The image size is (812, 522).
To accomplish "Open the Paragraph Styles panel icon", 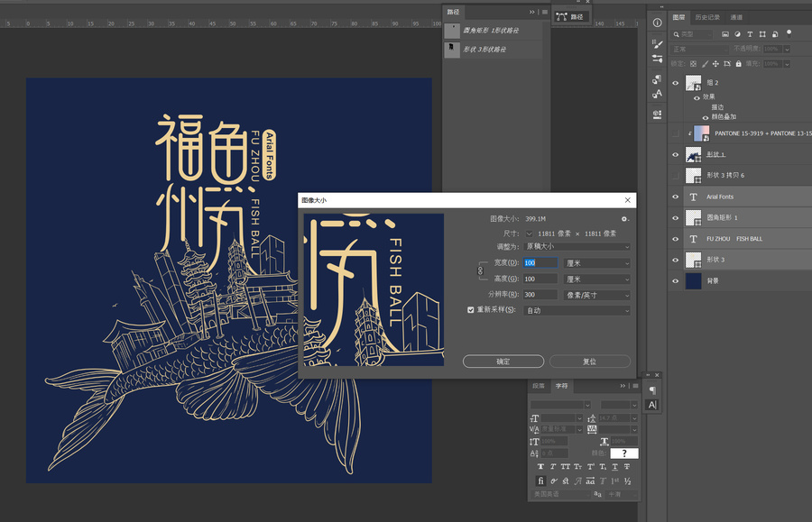I will pyautogui.click(x=657, y=79).
